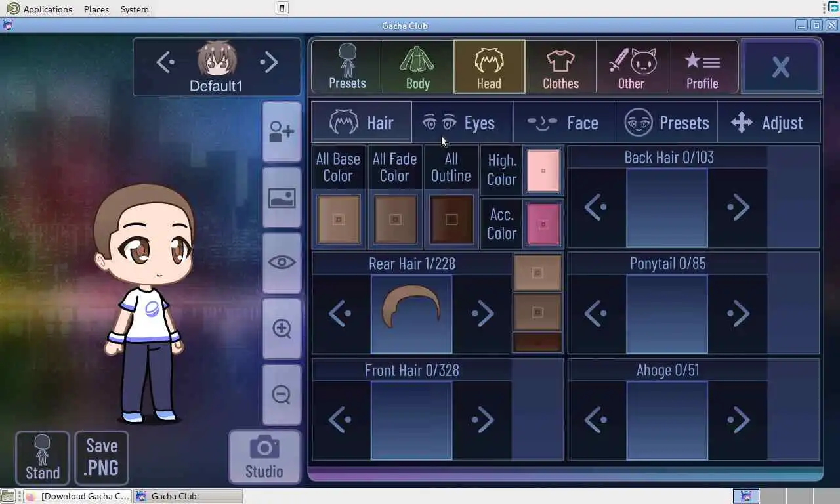Click the add character icon button

282,131
